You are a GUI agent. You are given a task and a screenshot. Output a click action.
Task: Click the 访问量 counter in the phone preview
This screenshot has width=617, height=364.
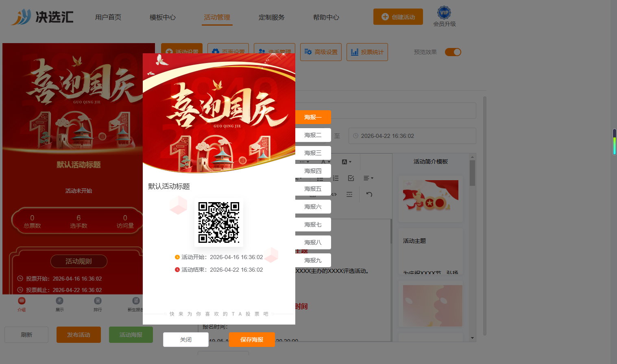click(x=125, y=221)
